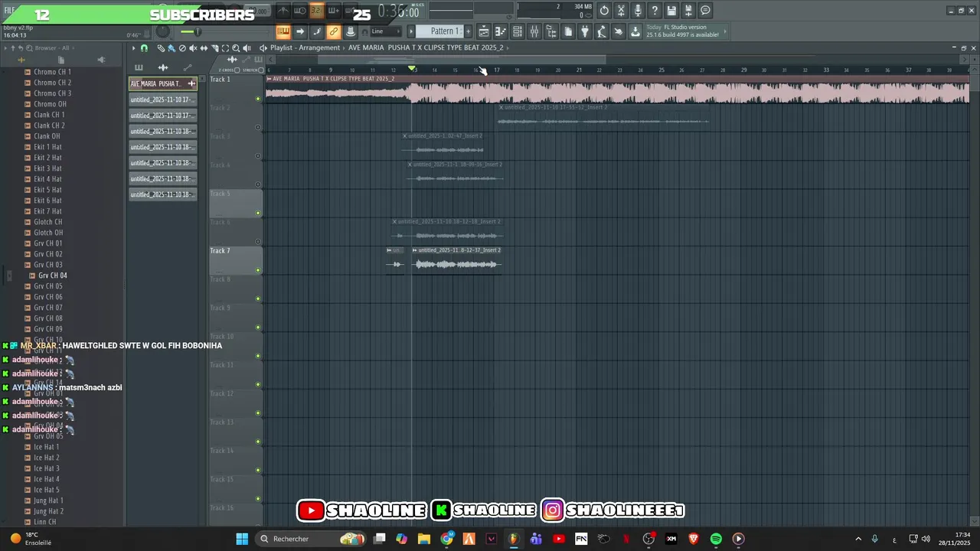Viewport: 980px width, 551px height.
Task: Open Playlist - Arrangement breadcrumb menu
Action: (x=305, y=47)
